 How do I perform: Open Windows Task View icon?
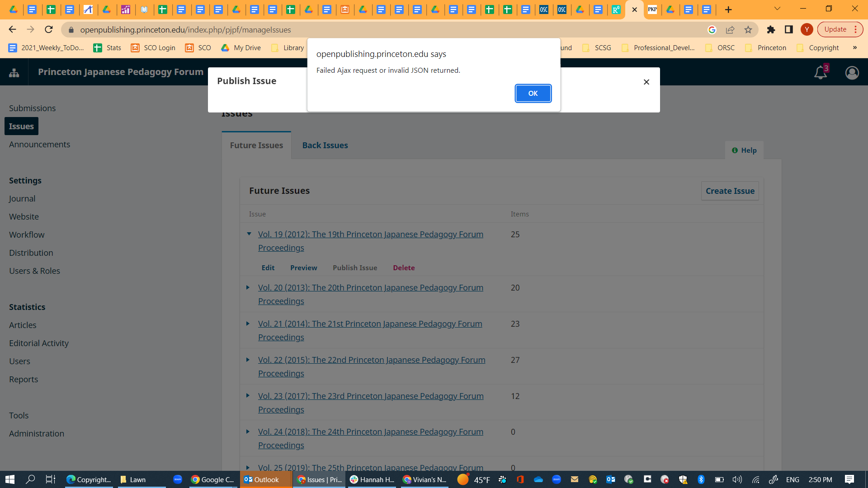[51, 479]
